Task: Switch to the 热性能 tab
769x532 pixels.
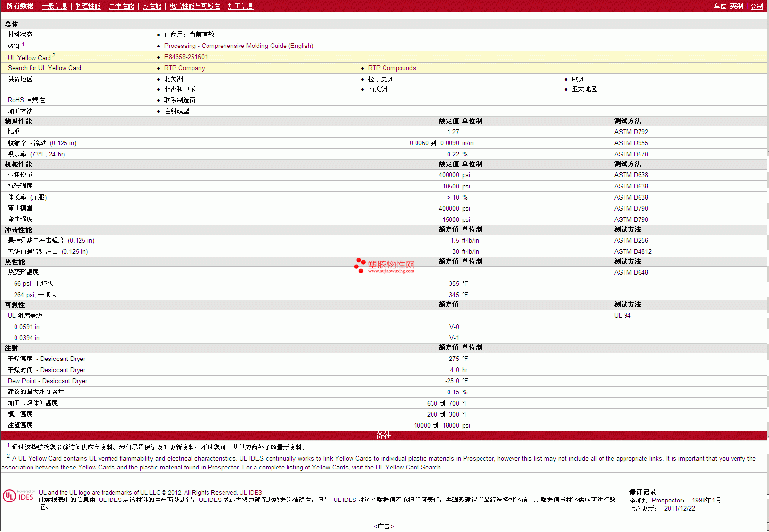Action: pyautogui.click(x=152, y=6)
